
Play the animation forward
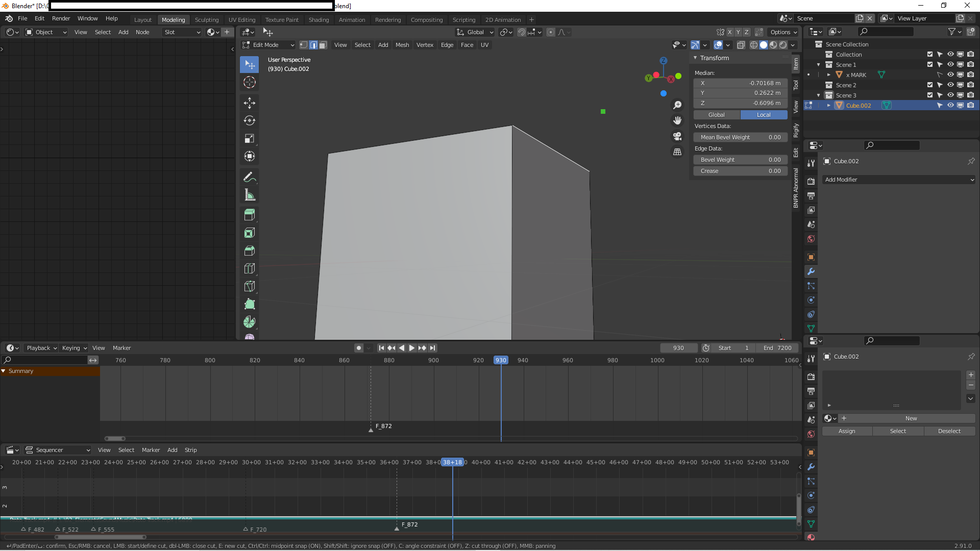click(x=412, y=348)
